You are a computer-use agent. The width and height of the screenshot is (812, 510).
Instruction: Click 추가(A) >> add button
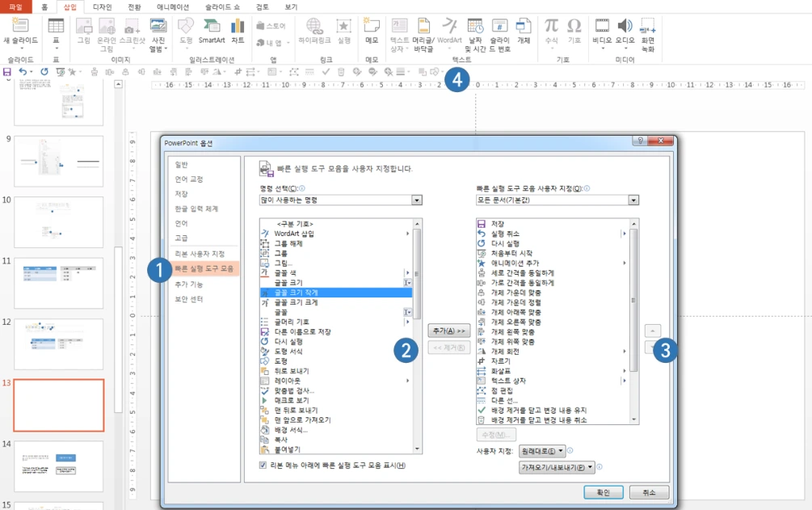[449, 331]
